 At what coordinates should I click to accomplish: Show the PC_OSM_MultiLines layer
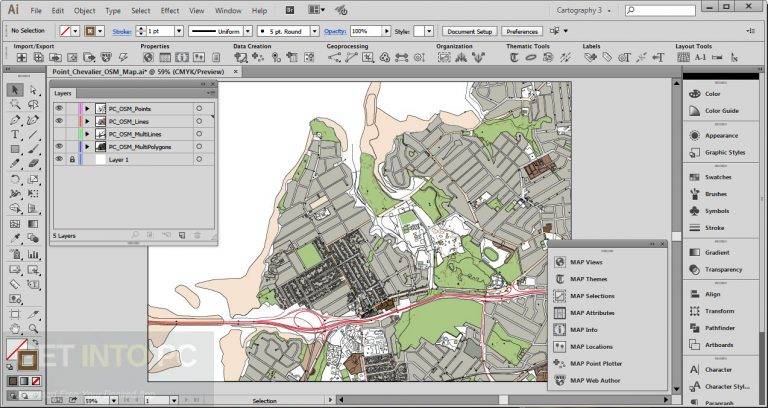(x=59, y=134)
